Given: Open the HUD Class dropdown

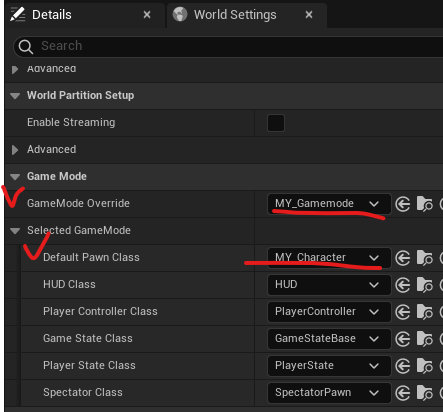Looking at the screenshot, I should tap(329, 284).
